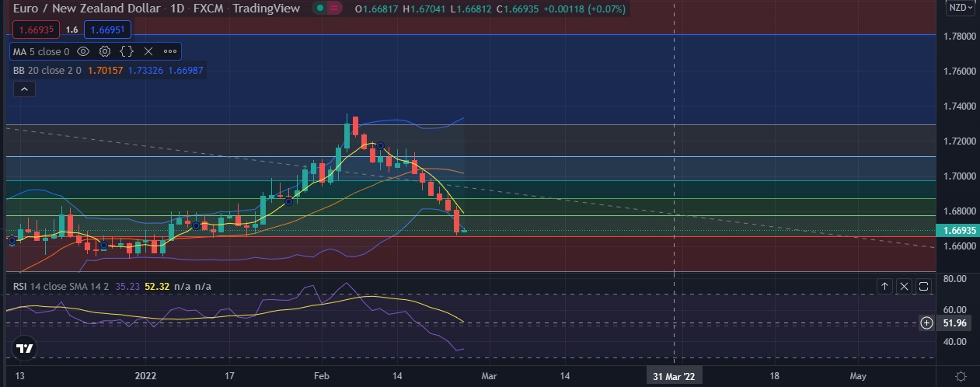Image resolution: width=980 pixels, height=387 pixels.
Task: Click the 1.66935 current price label
Action: coord(960,231)
